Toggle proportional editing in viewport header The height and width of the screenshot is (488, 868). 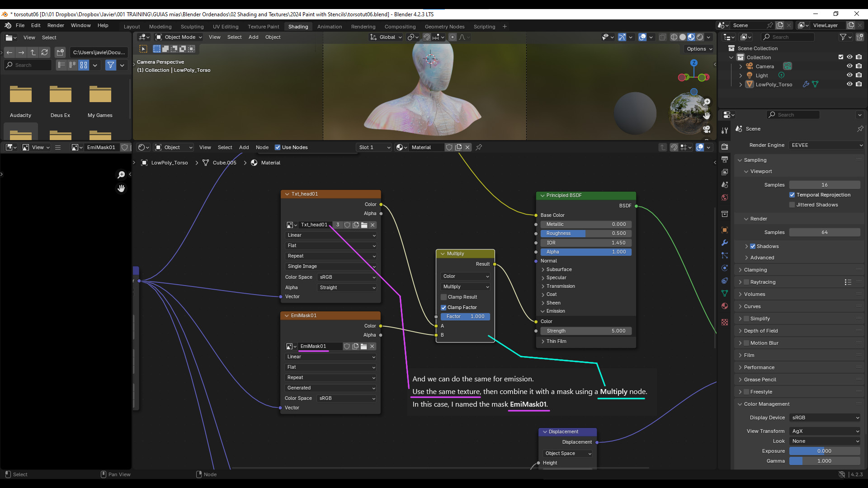coord(453,37)
